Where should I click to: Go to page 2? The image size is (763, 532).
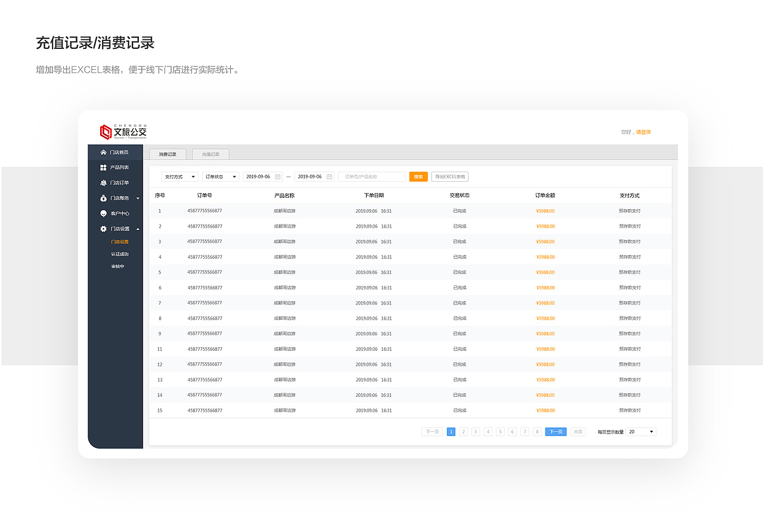(464, 432)
